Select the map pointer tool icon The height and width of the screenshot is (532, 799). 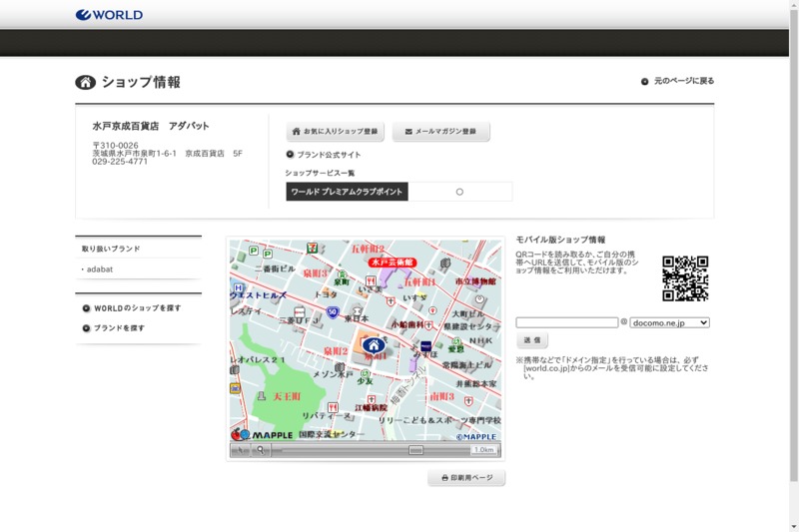point(241,450)
